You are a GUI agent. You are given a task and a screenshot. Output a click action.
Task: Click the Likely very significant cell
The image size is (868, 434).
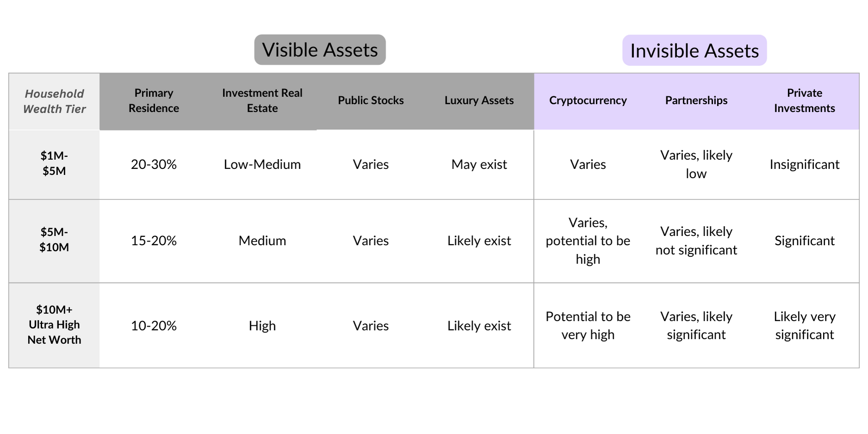pyautogui.click(x=805, y=325)
